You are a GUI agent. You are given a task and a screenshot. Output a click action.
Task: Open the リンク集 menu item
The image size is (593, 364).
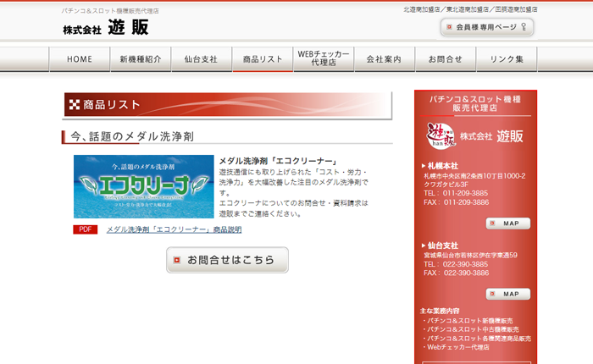(507, 59)
